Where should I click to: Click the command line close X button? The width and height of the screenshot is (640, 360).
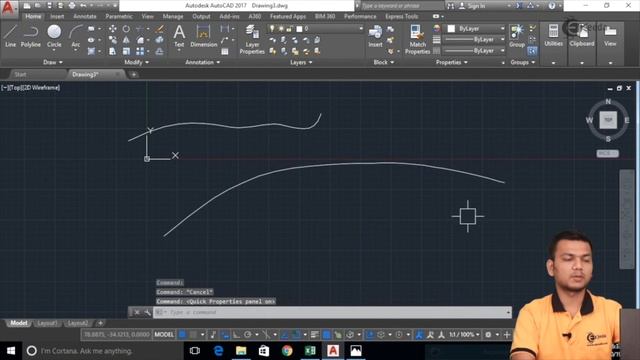[x=137, y=313]
